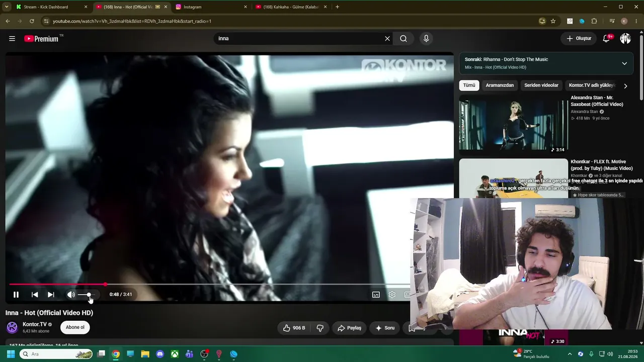
Task: Open the tab search dropdown arrow
Action: (x=7, y=7)
